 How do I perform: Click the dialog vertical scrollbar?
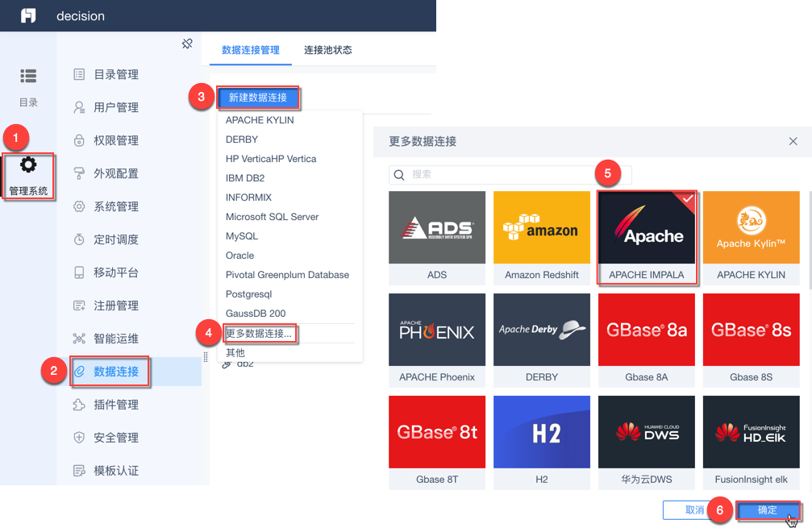coord(810,239)
